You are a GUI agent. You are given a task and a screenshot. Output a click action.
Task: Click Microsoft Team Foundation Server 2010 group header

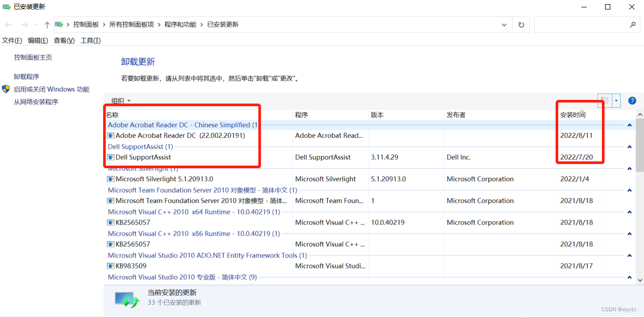tap(203, 190)
